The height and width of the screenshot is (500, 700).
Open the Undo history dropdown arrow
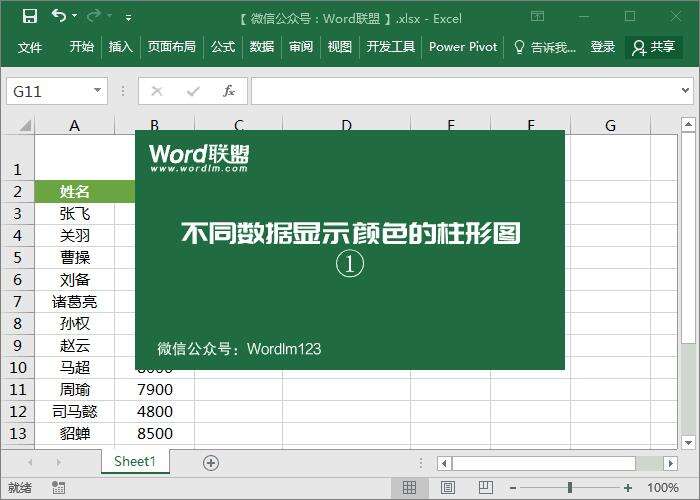(74, 17)
